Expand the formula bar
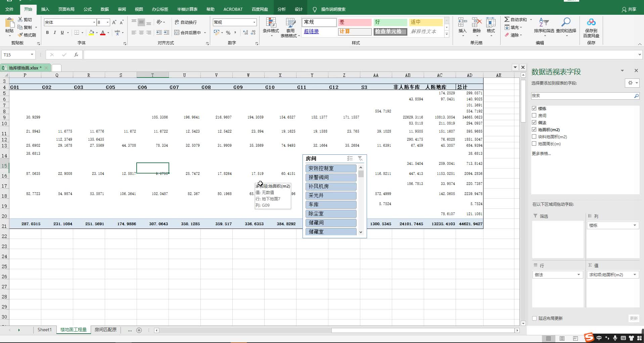 tap(639, 54)
